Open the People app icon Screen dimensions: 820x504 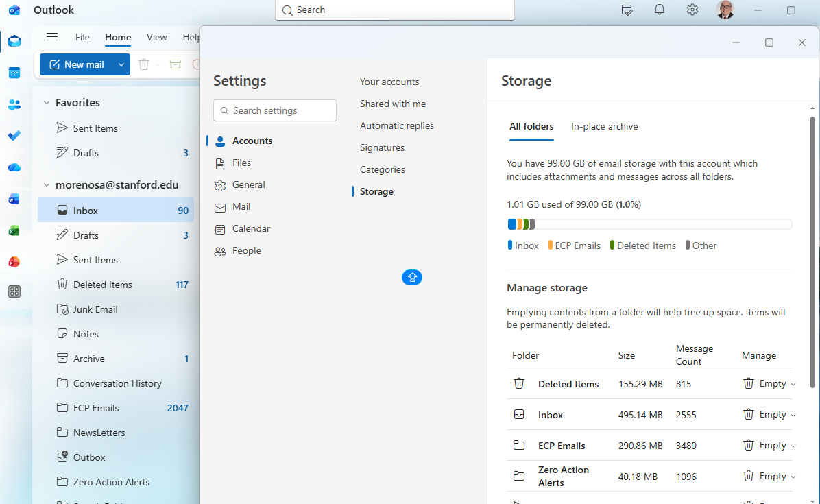pyautogui.click(x=14, y=104)
